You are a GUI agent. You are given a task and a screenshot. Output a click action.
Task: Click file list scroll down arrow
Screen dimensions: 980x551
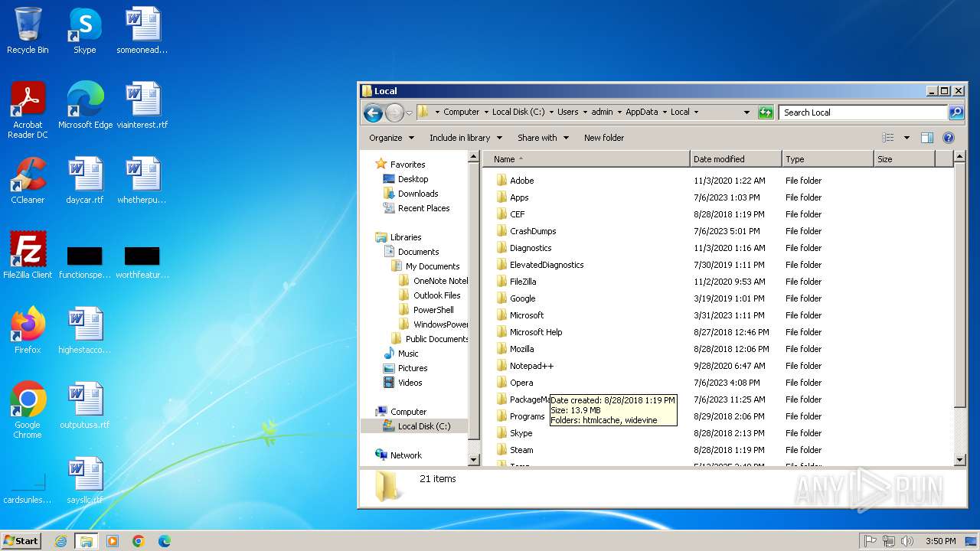[961, 460]
